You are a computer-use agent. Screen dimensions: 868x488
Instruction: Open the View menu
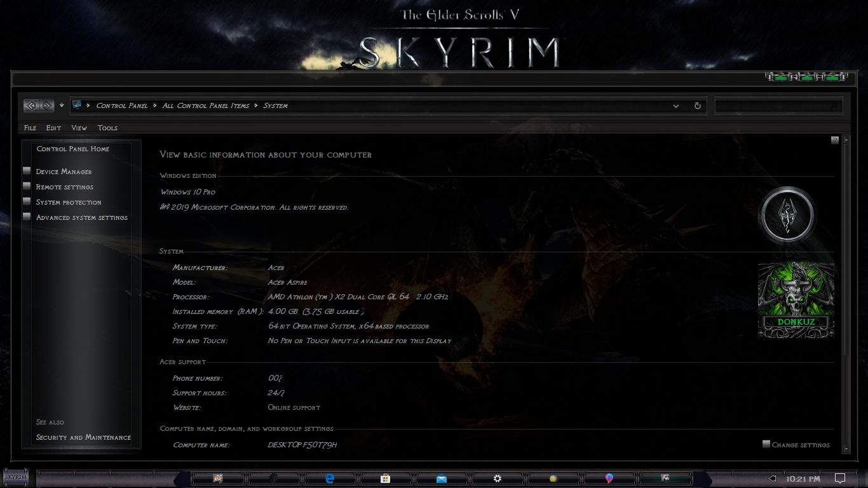(x=79, y=128)
